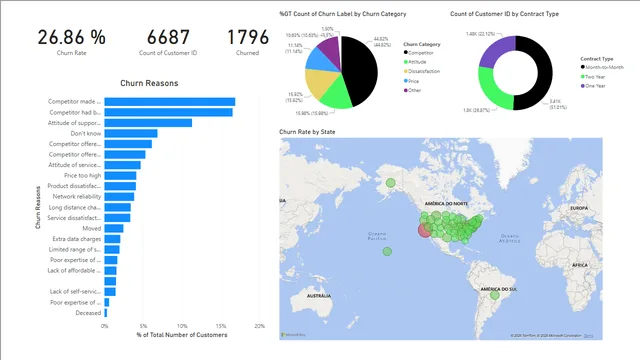Open the Terms link on the map
The width and height of the screenshot is (640, 360).
point(588,336)
